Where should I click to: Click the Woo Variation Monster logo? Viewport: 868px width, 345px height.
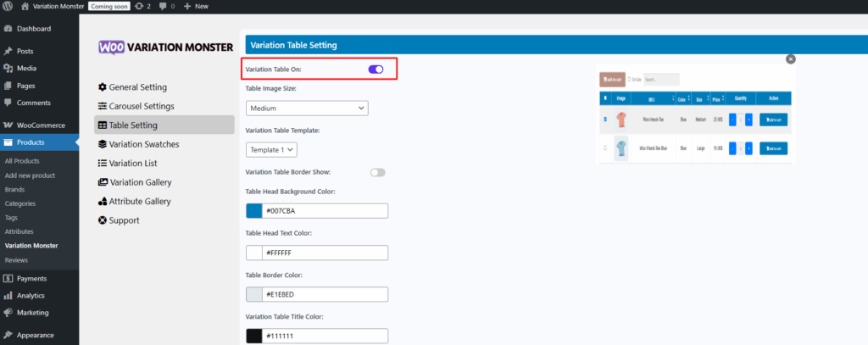tap(166, 47)
